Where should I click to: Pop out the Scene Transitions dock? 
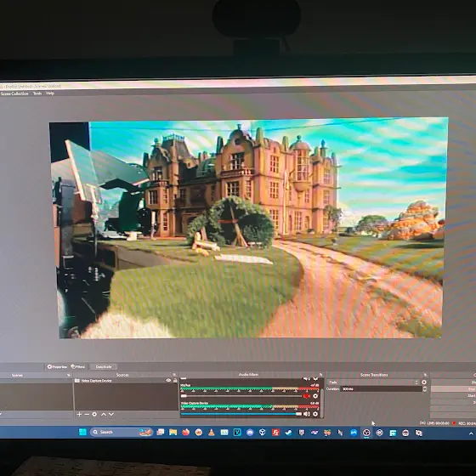425,375
